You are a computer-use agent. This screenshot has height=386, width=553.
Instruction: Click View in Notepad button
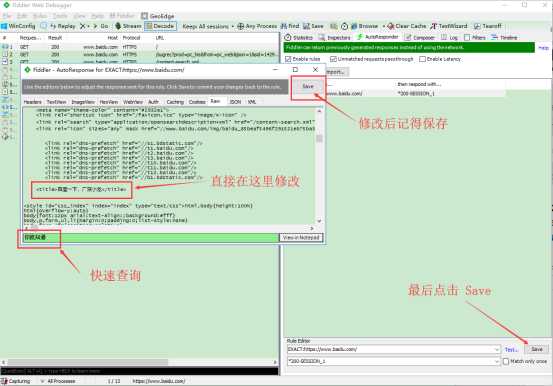[301, 238]
